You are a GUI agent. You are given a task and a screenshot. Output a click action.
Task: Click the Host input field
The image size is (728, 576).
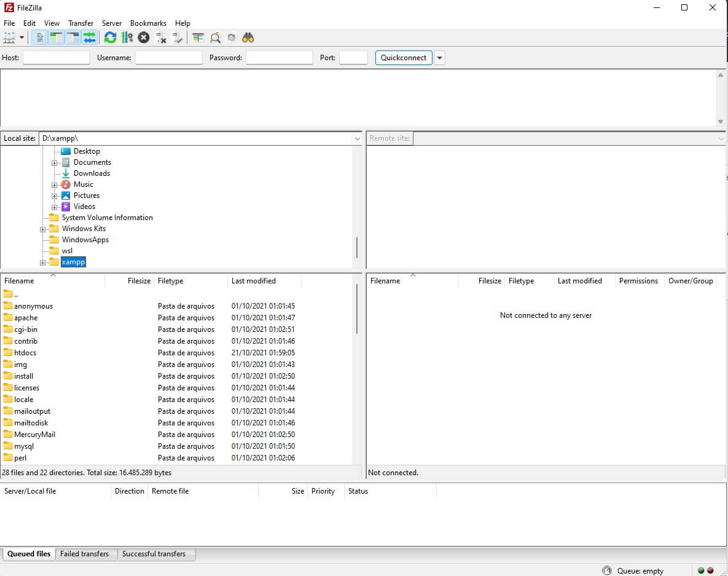coord(56,58)
